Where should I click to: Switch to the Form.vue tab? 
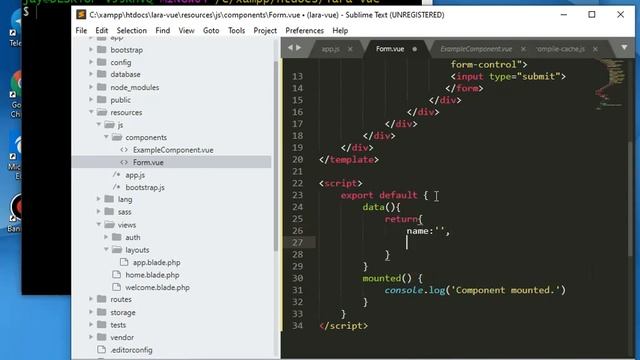point(390,49)
